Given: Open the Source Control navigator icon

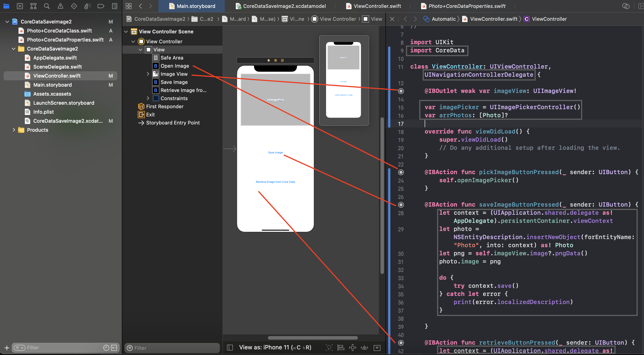Looking at the screenshot, I should coord(20,6).
